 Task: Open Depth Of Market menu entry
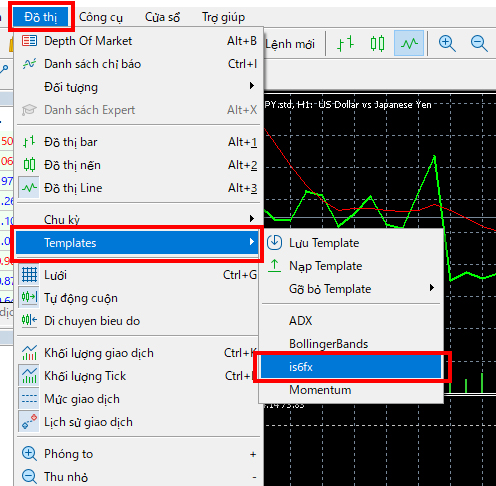[x=138, y=41]
